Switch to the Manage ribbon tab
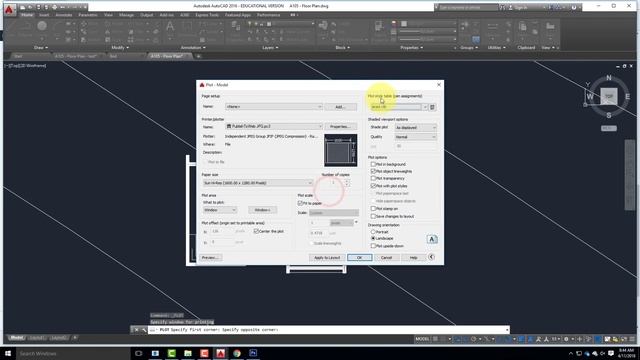Screen dimensions: 640x360 click(x=126, y=15)
